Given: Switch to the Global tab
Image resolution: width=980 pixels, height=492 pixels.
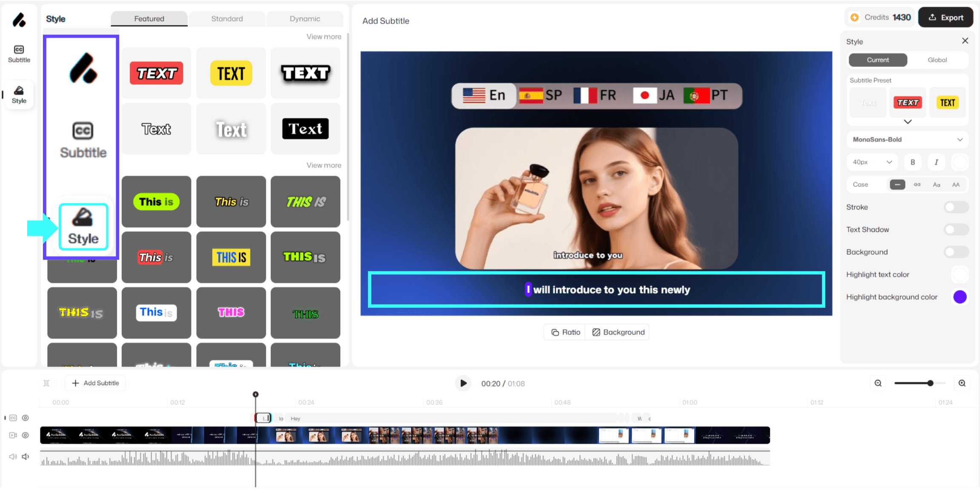Looking at the screenshot, I should 937,60.
